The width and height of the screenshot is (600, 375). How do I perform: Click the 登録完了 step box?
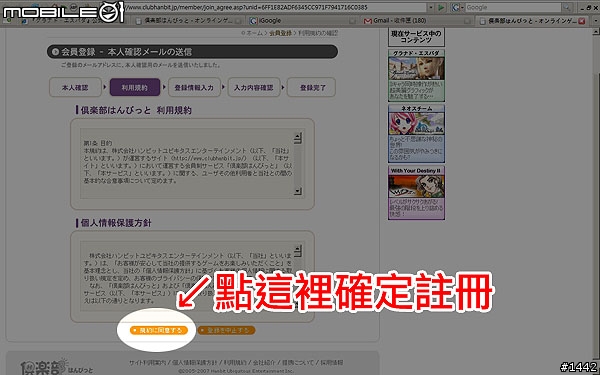click(x=311, y=87)
